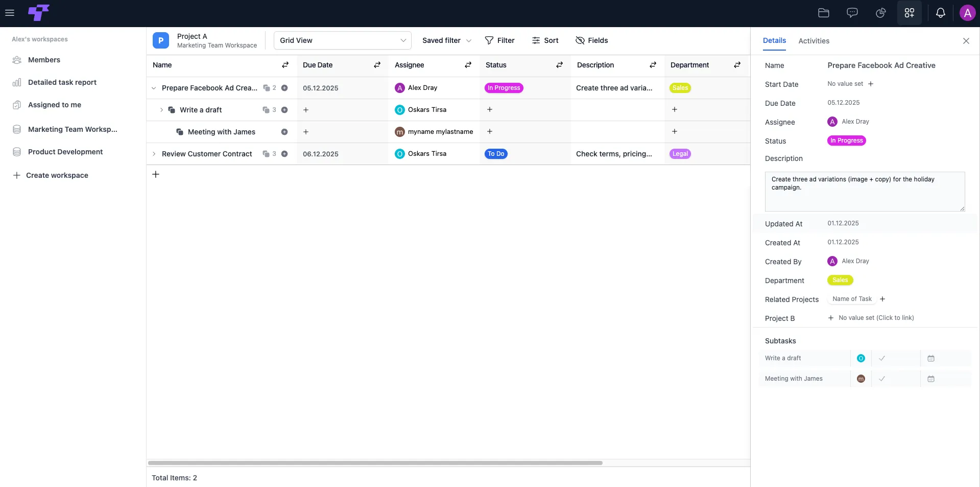Open the Saved filter dropdown

coord(446,40)
